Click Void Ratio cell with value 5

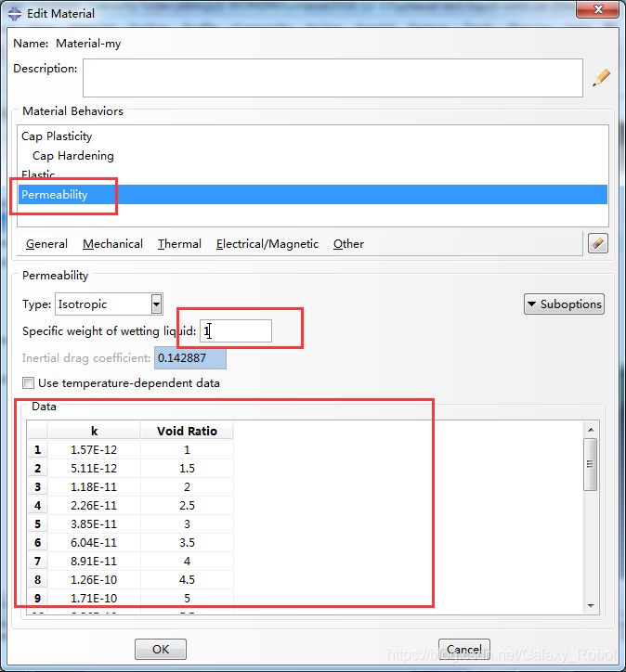[187, 598]
